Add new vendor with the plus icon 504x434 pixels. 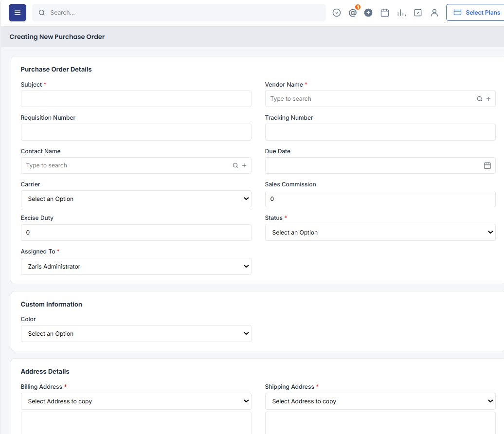pyautogui.click(x=488, y=99)
